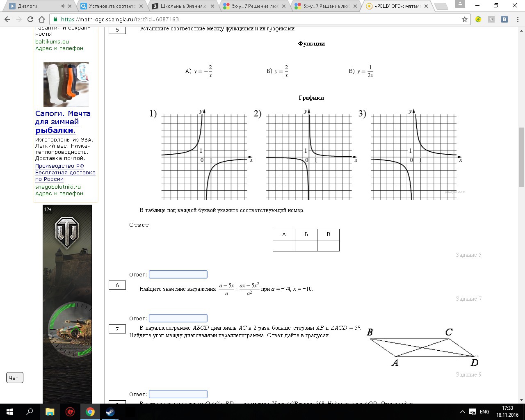This screenshot has height=420, width=525.
Task: Close the Школьные Знания tab
Action: click(212, 6)
